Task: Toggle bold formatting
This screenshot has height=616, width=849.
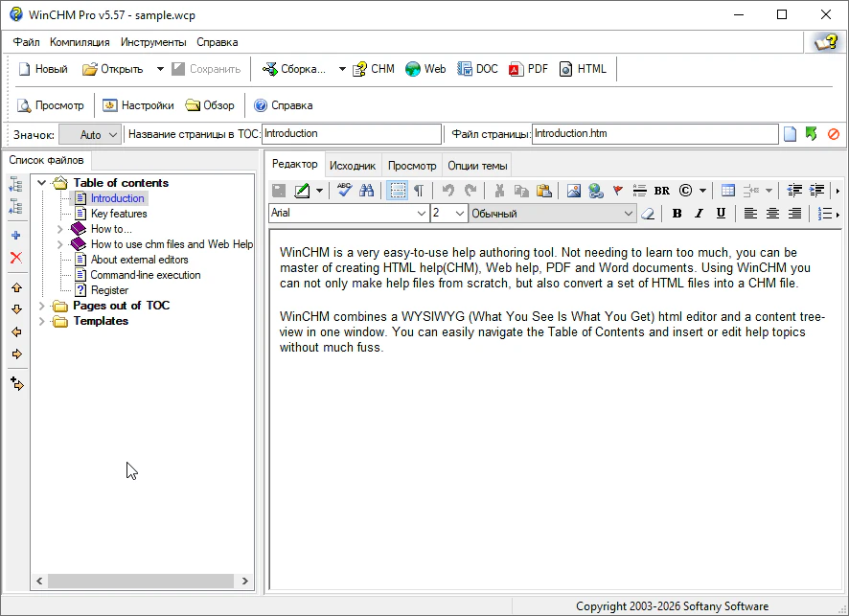Action: [x=677, y=214]
